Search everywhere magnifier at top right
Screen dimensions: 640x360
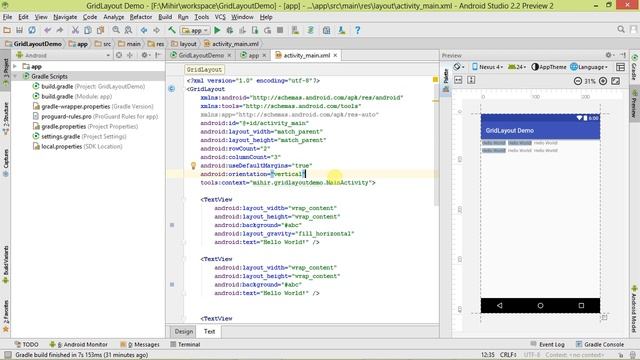(x=621, y=29)
